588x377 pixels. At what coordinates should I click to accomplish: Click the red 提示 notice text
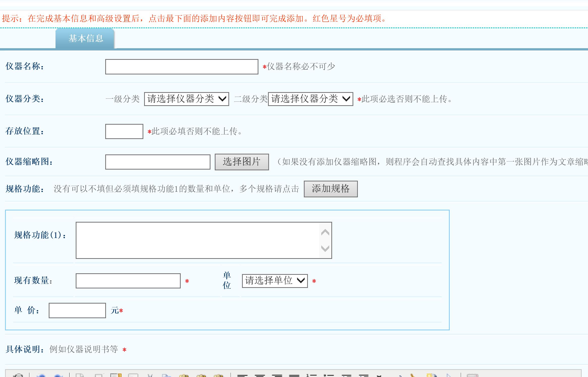(194, 18)
